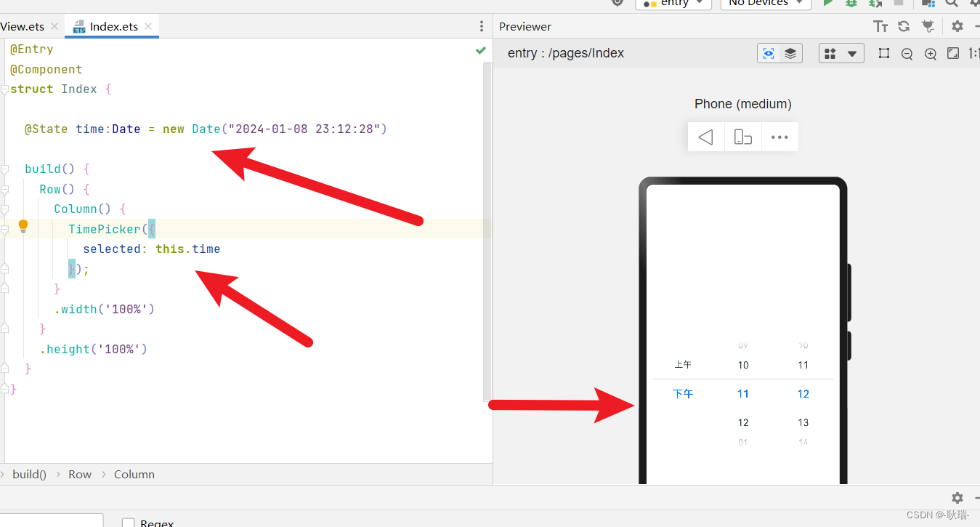This screenshot has height=527, width=980.
Task: Open the multi-device profile dropdown
Action: (841, 53)
